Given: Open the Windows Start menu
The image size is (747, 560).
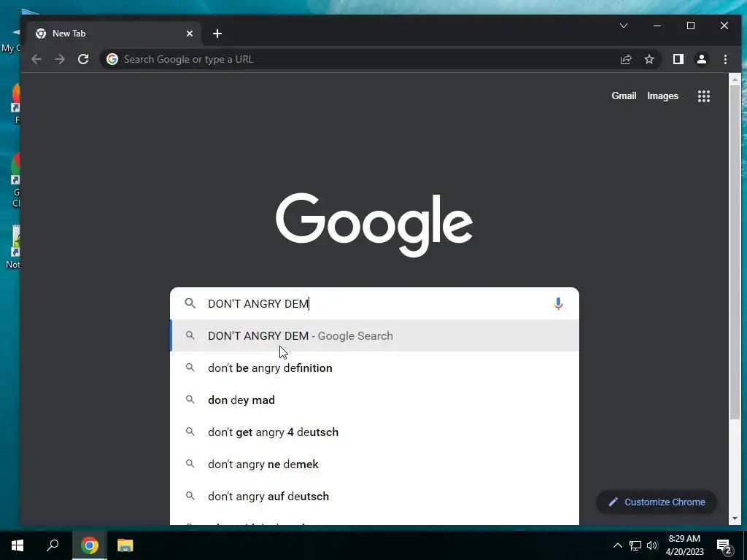Looking at the screenshot, I should point(18,545).
